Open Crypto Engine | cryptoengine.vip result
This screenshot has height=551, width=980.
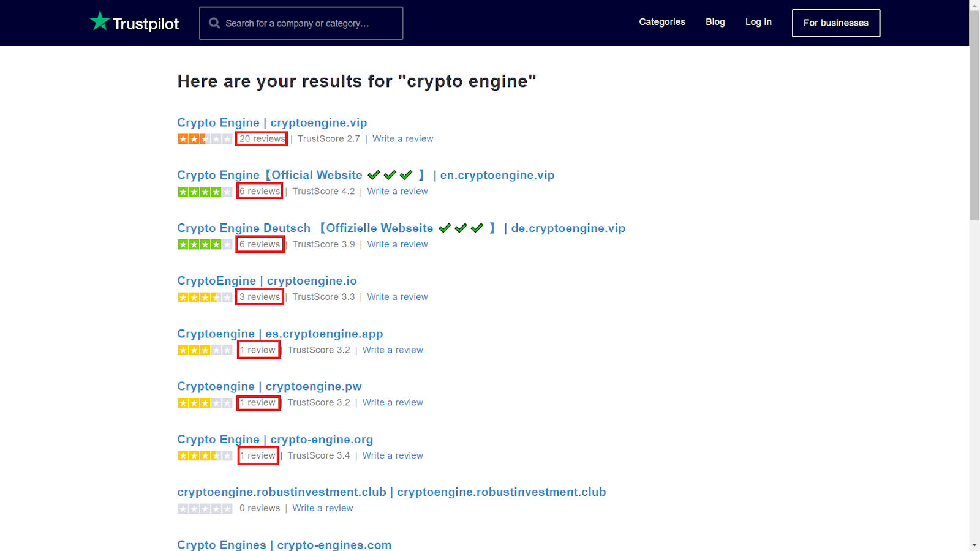[272, 122]
